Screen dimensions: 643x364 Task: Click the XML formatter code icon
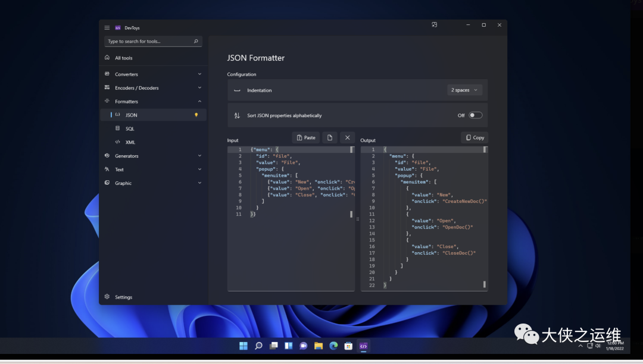point(118,142)
